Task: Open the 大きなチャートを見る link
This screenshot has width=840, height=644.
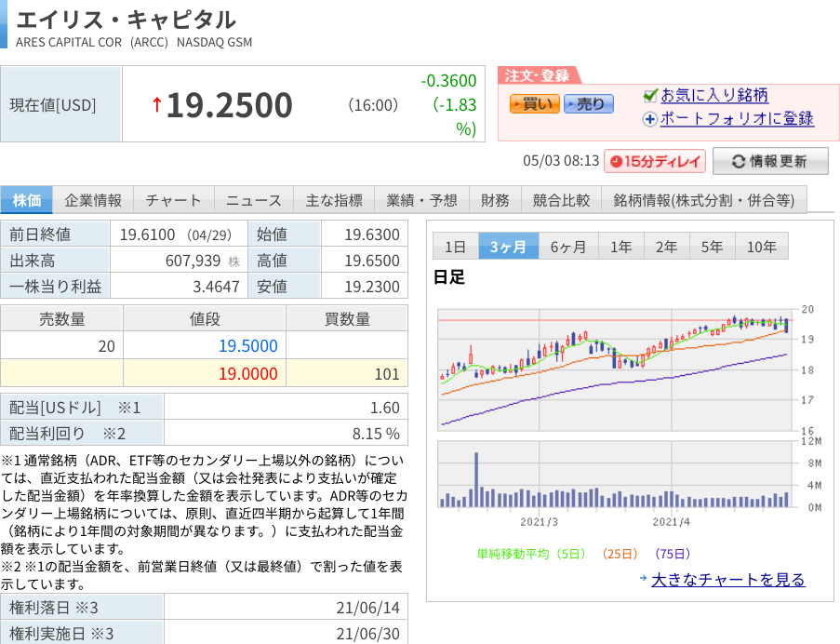Action: [x=728, y=580]
